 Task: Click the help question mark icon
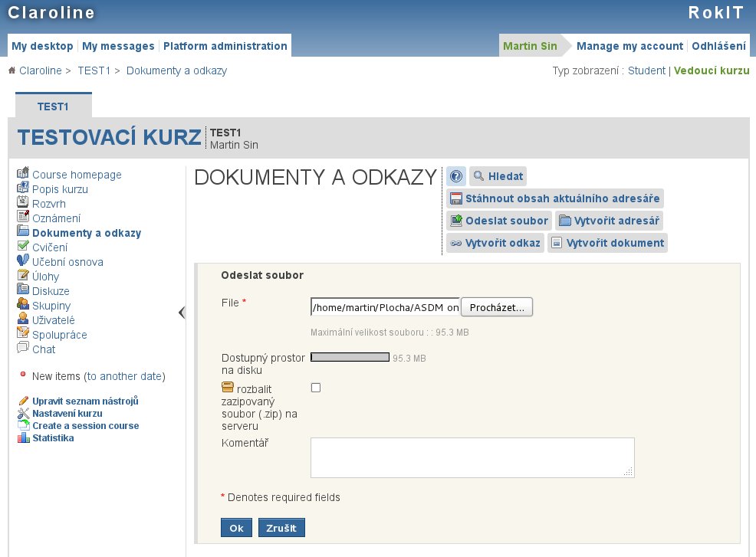coord(455,176)
